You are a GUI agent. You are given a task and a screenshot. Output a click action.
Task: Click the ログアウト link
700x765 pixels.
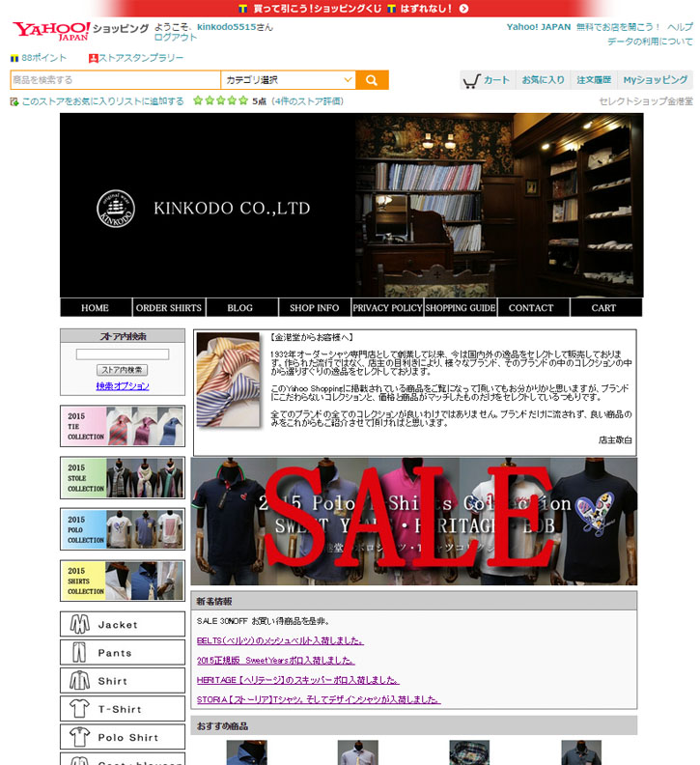[176, 37]
